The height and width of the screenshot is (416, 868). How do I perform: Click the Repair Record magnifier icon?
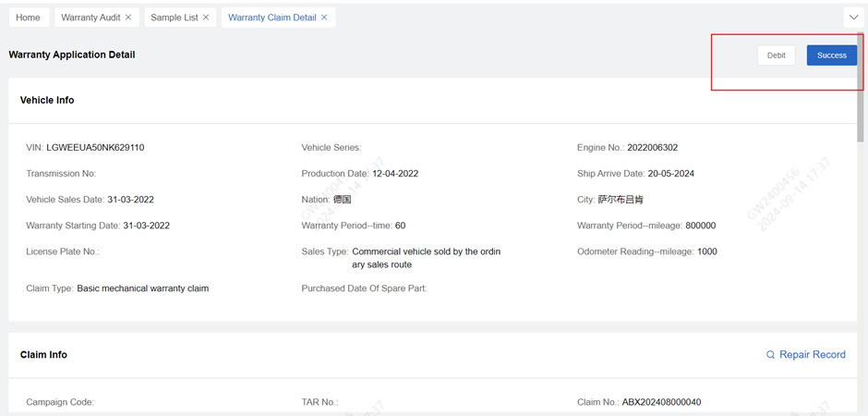(x=770, y=354)
